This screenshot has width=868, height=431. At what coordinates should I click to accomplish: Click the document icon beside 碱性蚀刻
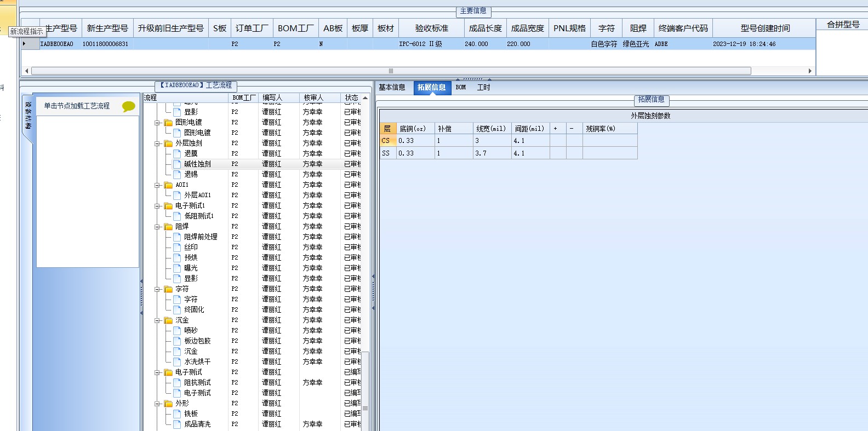coord(177,164)
